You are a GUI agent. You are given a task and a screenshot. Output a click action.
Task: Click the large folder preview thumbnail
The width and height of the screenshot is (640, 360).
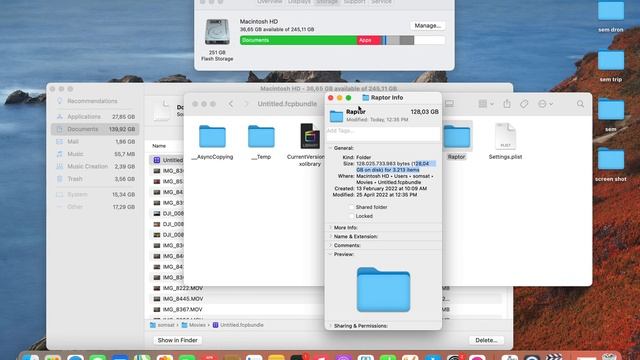(x=383, y=289)
